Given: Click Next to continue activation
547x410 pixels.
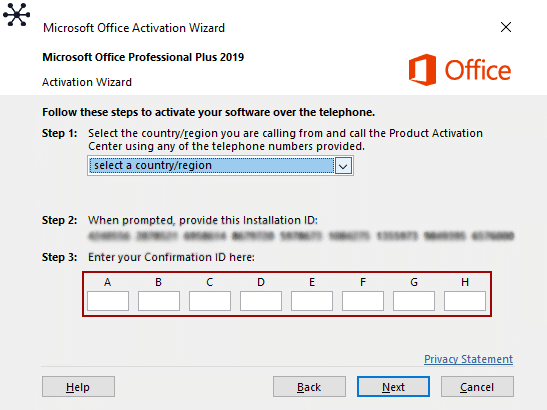Looking at the screenshot, I should point(393,387).
